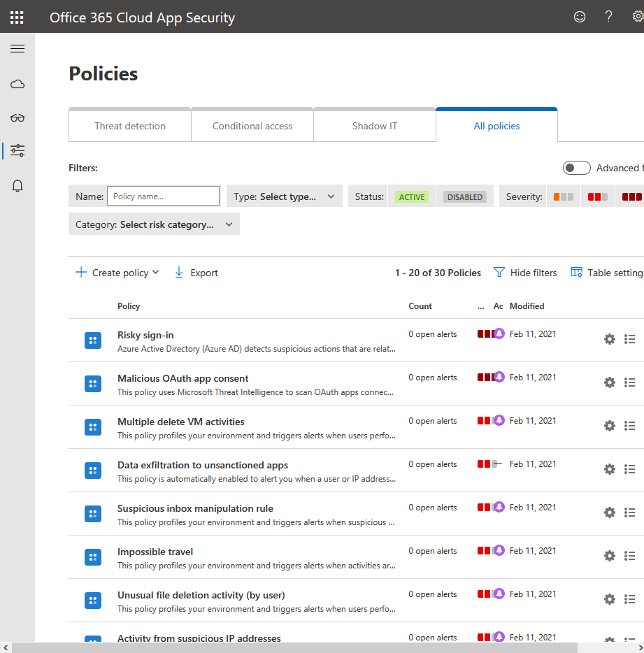Click the Policy name input field
The width and height of the screenshot is (644, 653).
(163, 196)
